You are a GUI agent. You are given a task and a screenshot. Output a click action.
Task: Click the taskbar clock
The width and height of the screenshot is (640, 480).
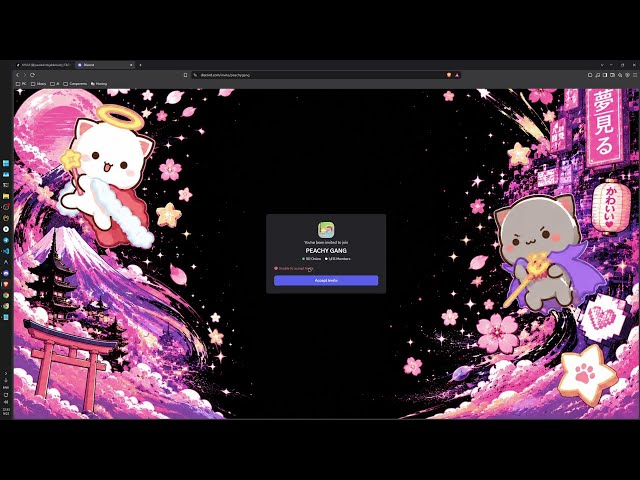pyautogui.click(x=6, y=411)
